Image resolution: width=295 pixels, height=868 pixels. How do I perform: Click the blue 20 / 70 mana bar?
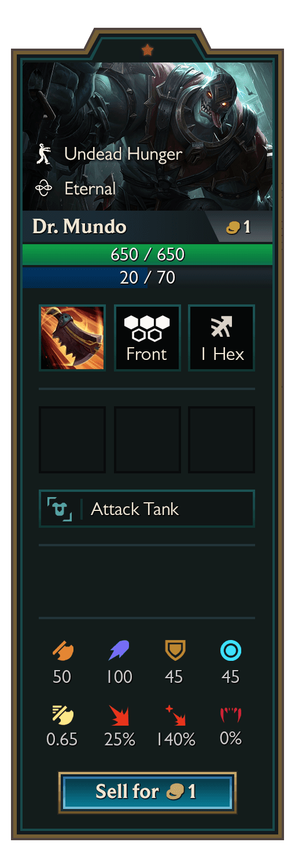(x=147, y=277)
